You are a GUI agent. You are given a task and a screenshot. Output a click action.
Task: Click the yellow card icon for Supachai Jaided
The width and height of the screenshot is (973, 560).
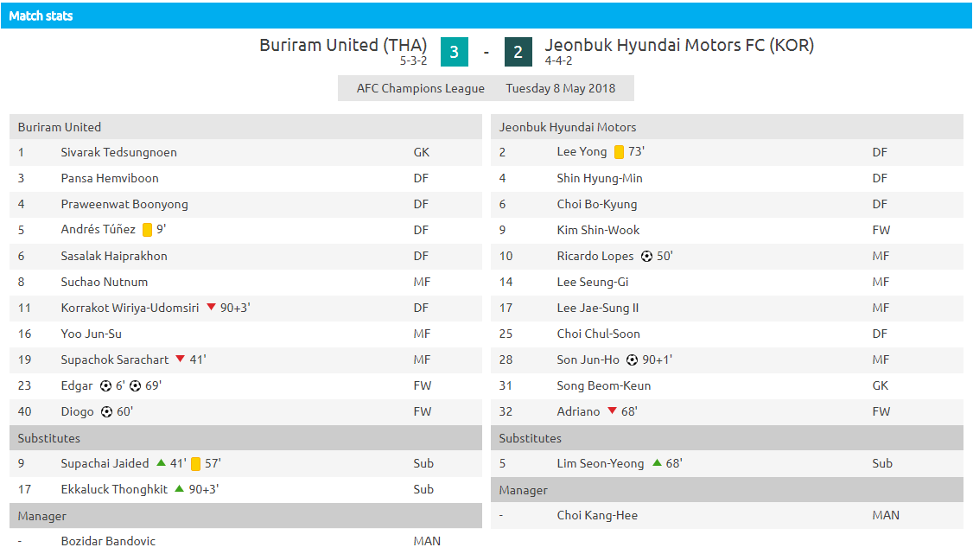(195, 464)
